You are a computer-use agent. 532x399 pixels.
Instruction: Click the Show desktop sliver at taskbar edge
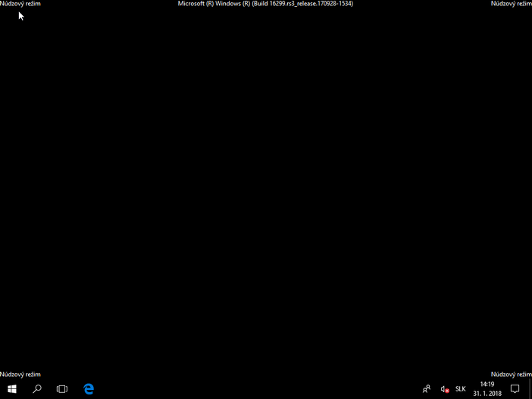click(x=530, y=389)
